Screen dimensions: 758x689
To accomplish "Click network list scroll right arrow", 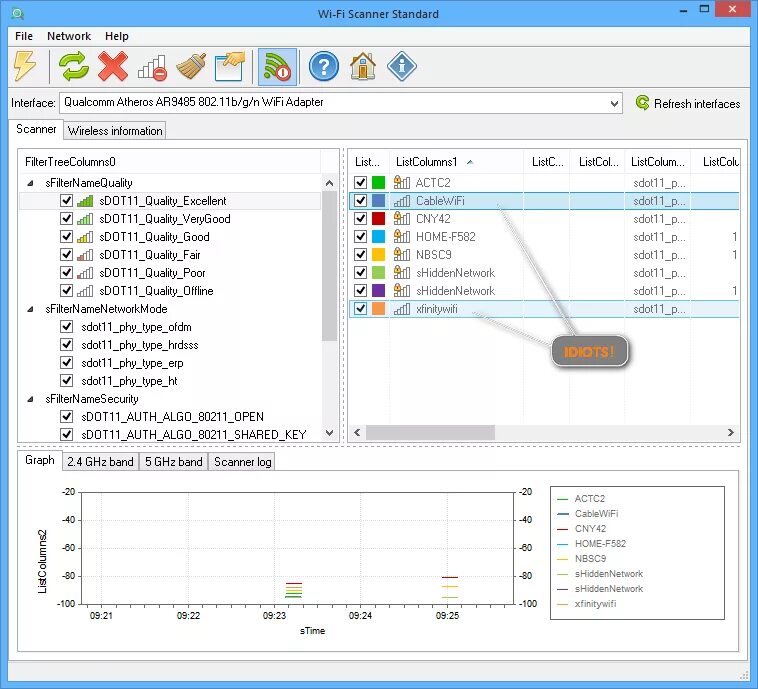I will pyautogui.click(x=730, y=433).
